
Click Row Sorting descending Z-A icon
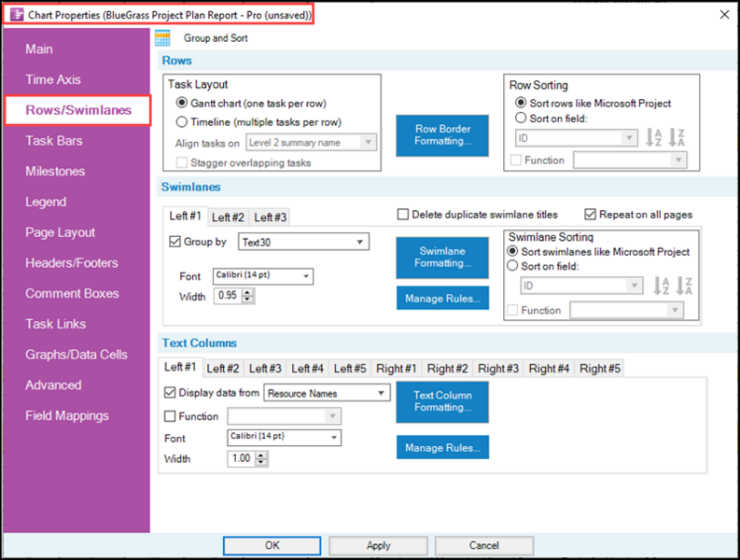pos(677,137)
